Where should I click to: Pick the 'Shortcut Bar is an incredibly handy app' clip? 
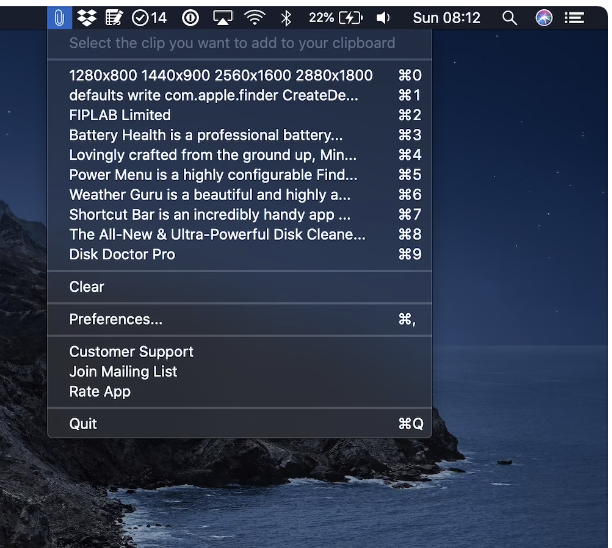click(x=239, y=215)
